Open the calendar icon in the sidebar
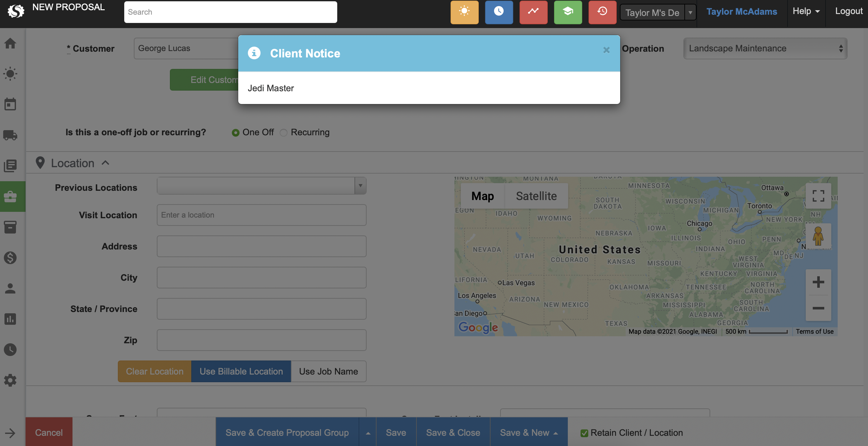This screenshot has width=868, height=446. point(10,104)
